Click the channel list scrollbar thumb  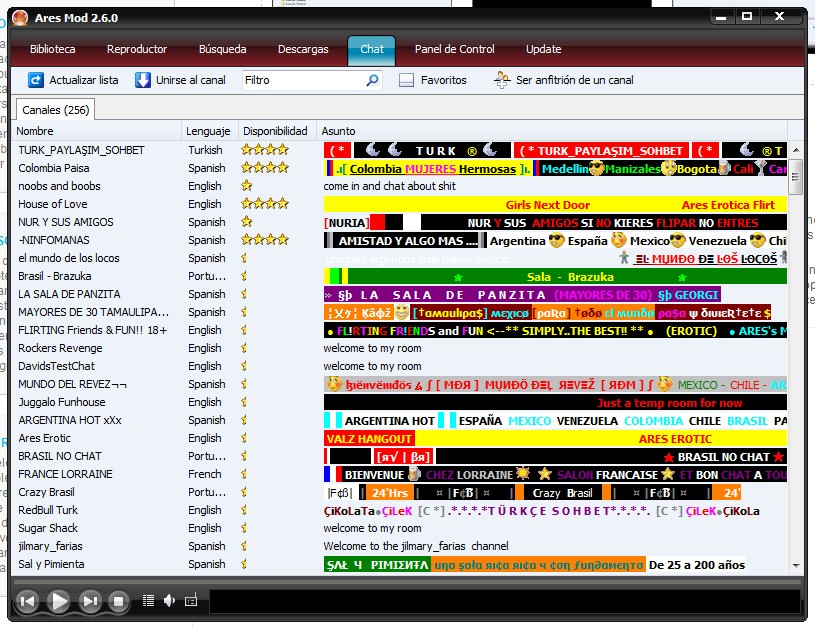(795, 177)
